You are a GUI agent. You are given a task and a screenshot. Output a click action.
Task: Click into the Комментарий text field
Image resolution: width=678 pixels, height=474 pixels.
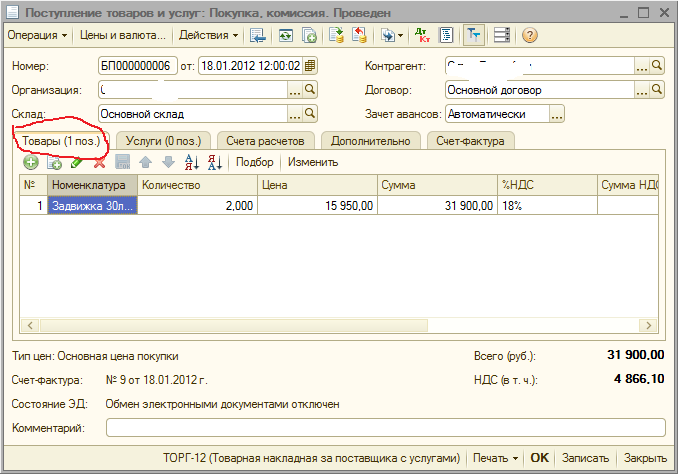(x=385, y=428)
